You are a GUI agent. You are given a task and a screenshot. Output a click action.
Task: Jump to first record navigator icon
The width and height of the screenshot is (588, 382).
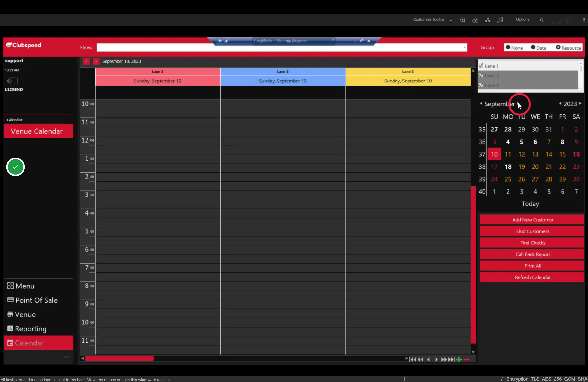412,359
